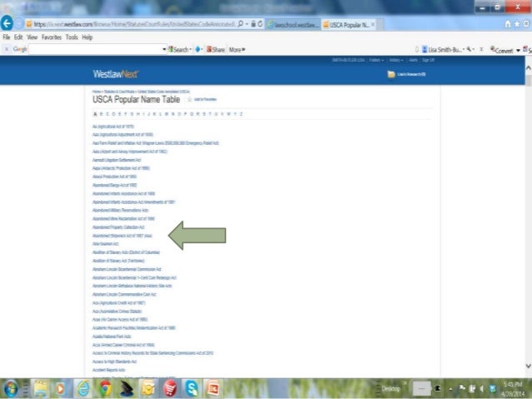Open the Access to High Standards Act link

[115, 362]
